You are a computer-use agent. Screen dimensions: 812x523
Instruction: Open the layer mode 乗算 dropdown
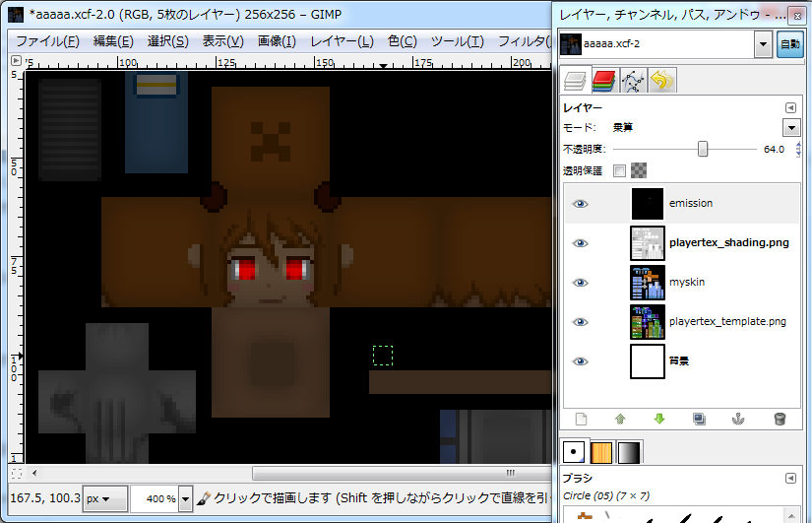[790, 127]
